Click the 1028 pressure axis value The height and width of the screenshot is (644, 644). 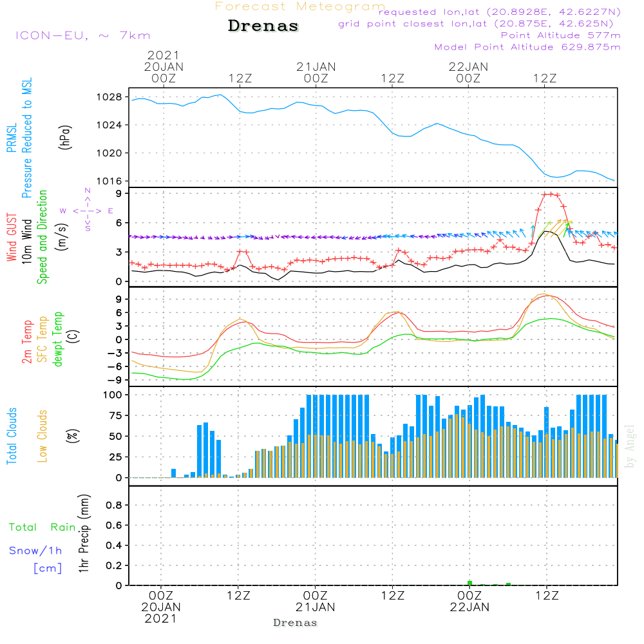tap(109, 97)
